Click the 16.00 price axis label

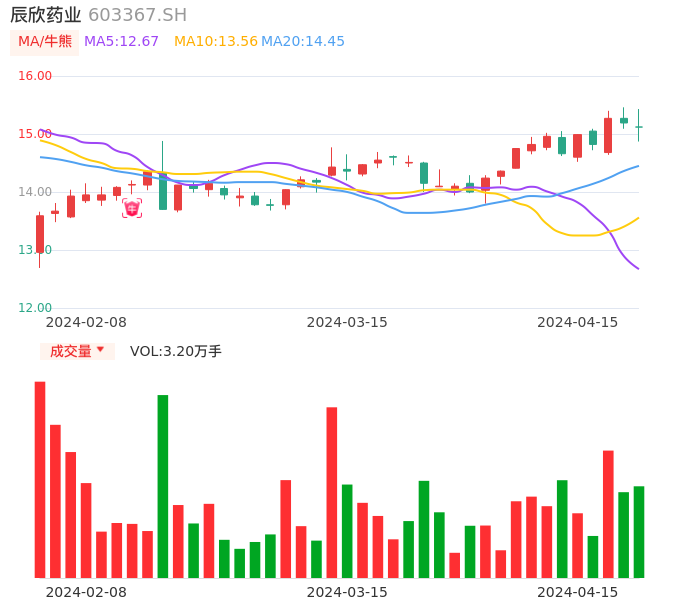pos(35,76)
